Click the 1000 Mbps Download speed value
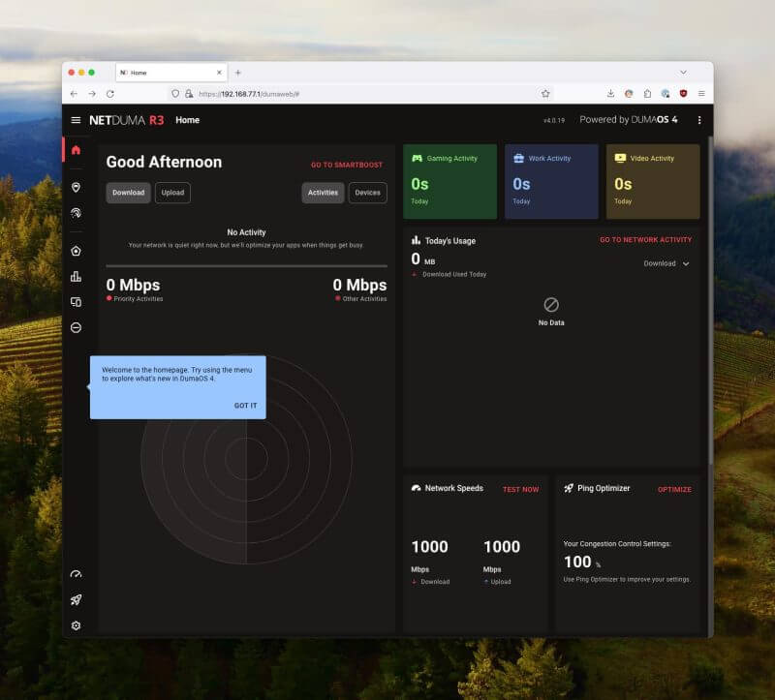The height and width of the screenshot is (700, 775). click(429, 547)
